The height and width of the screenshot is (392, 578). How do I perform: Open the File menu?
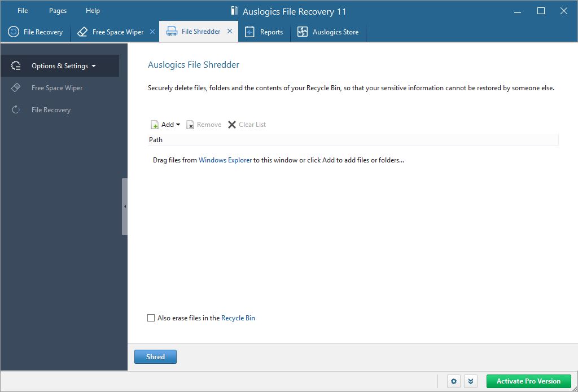(x=23, y=11)
